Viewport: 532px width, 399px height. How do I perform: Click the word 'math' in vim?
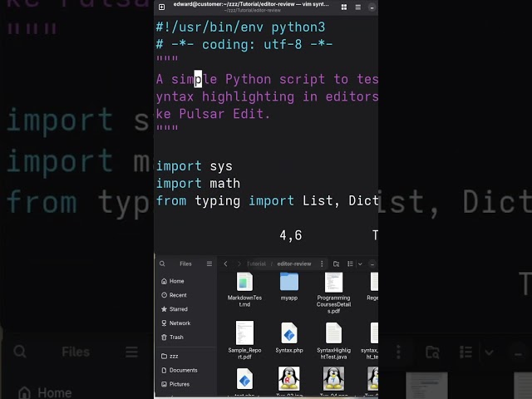click(224, 183)
